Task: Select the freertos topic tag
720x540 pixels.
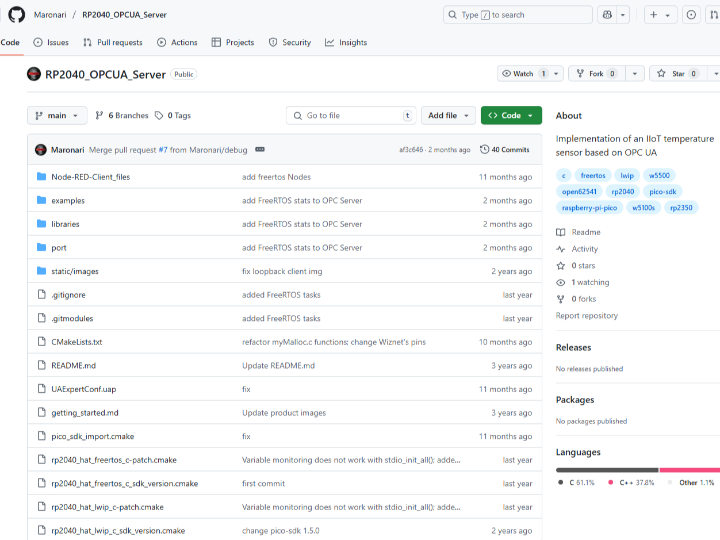Action: (593, 175)
